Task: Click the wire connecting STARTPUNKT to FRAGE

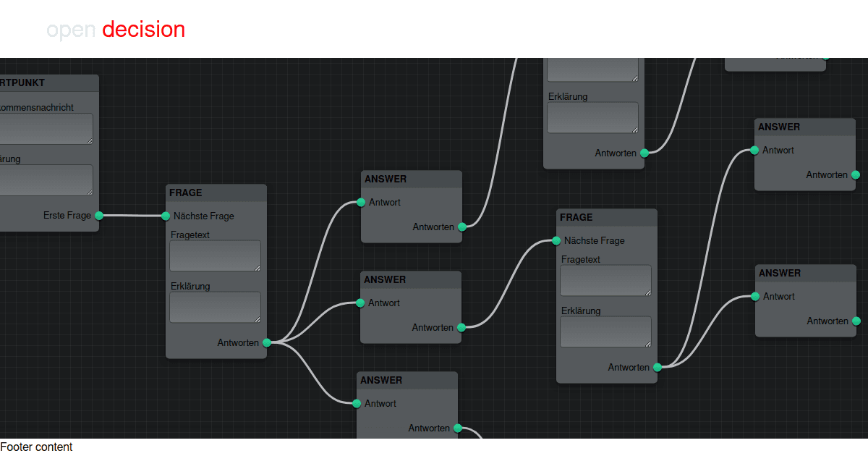Action: coord(132,215)
